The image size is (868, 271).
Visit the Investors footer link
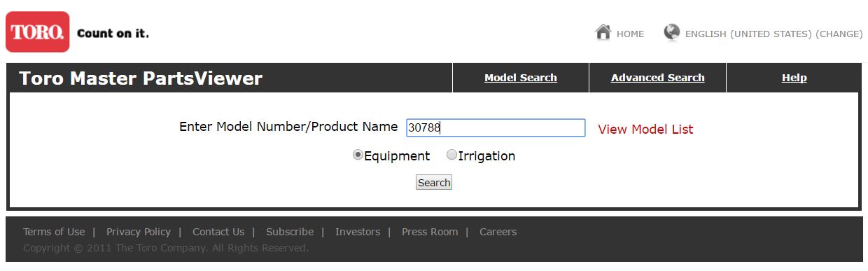pyautogui.click(x=358, y=232)
